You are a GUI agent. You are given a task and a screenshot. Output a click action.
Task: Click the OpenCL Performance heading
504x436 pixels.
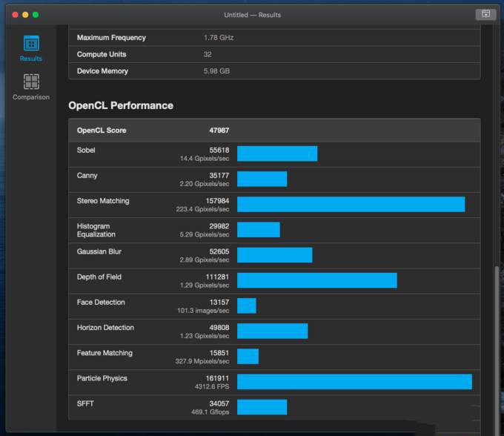[x=121, y=105]
